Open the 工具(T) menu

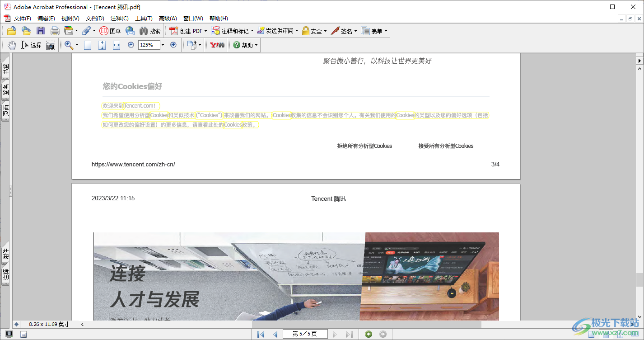point(144,19)
